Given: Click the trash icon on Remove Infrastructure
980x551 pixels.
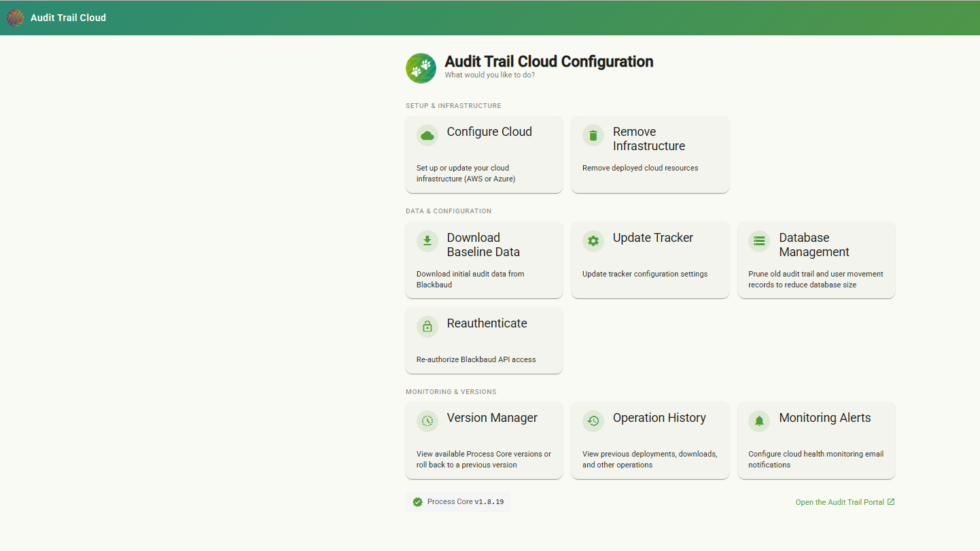Looking at the screenshot, I should pyautogui.click(x=593, y=135).
